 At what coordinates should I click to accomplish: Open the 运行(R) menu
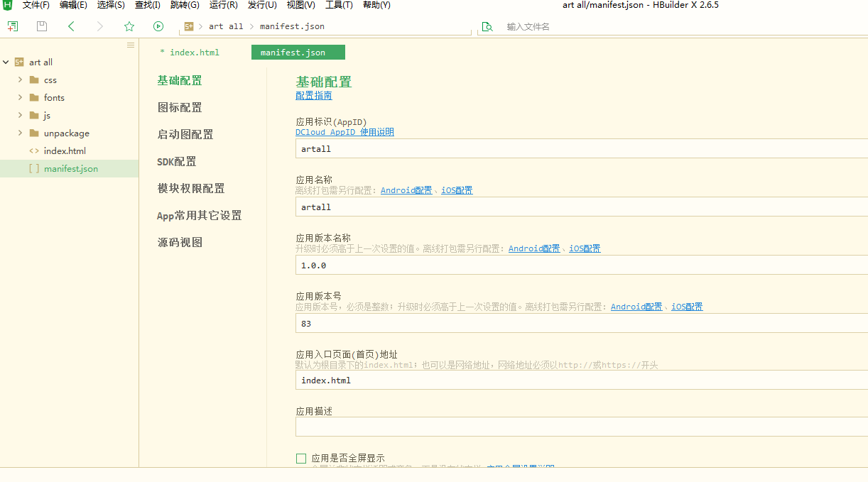223,5
